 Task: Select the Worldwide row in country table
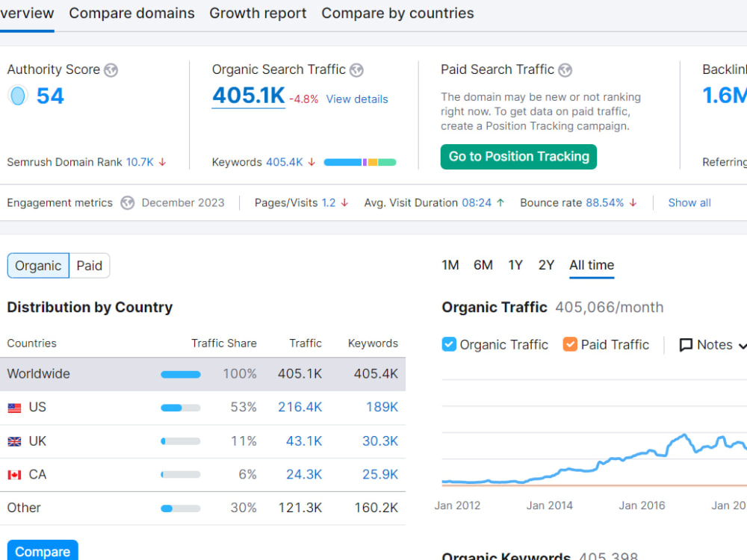(202, 374)
